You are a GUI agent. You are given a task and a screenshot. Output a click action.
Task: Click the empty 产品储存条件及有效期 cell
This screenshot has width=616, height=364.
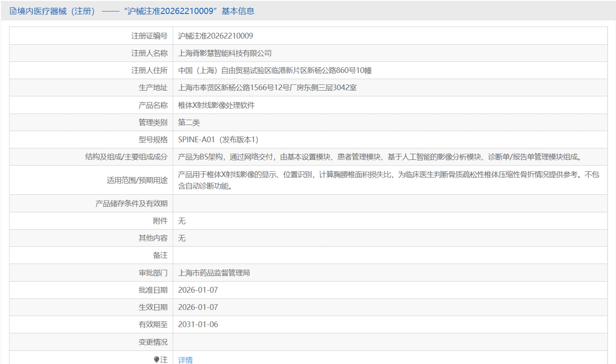tap(390, 204)
